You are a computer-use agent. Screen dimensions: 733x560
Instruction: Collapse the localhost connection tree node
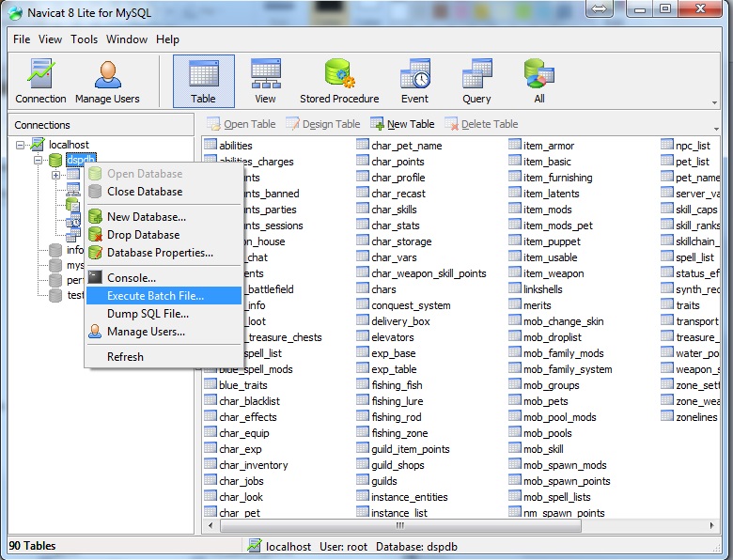[x=22, y=145]
